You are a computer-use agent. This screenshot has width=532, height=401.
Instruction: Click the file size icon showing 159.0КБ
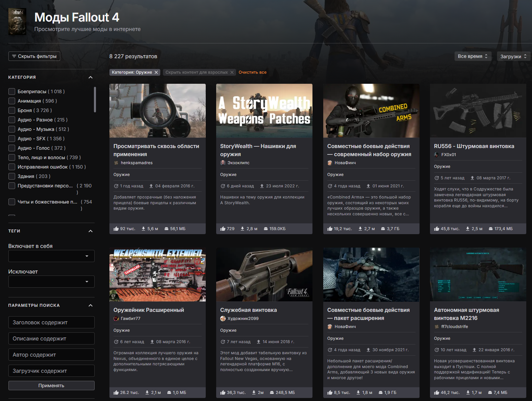266,229
